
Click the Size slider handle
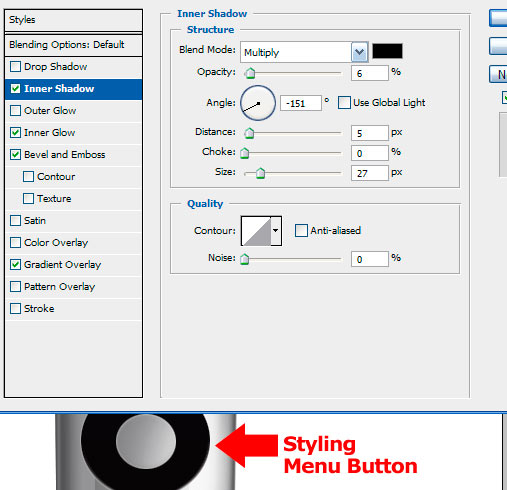click(x=260, y=173)
